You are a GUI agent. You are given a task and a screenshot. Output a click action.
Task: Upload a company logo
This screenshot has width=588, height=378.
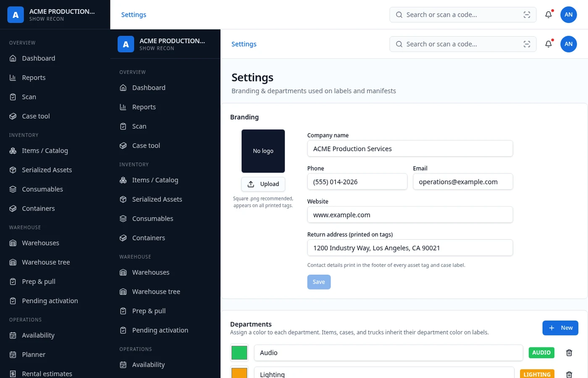[x=263, y=184]
